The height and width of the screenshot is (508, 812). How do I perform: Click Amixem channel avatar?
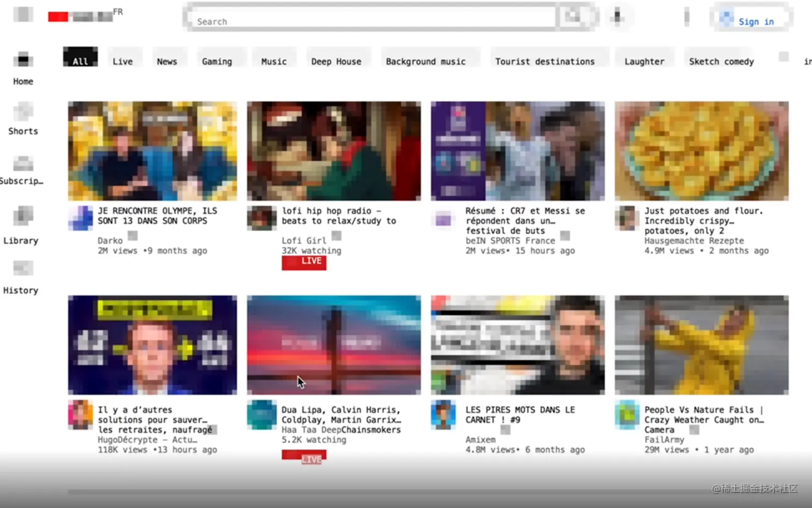pos(444,414)
